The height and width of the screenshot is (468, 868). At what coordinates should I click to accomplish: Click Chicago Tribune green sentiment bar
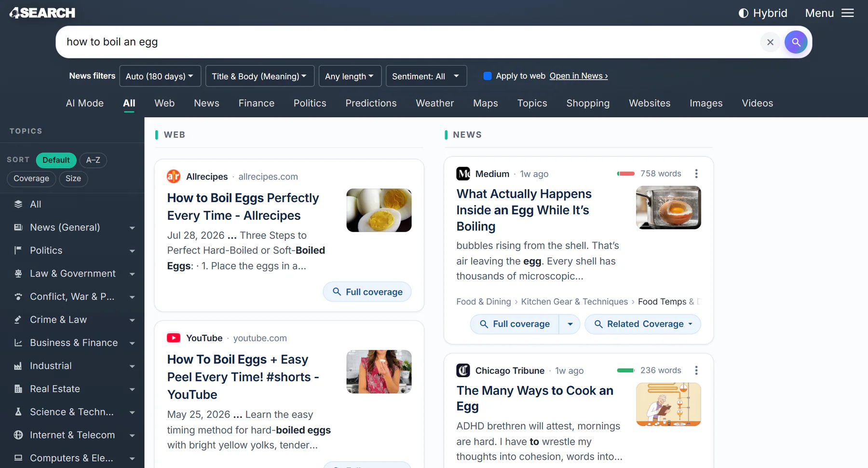click(626, 371)
